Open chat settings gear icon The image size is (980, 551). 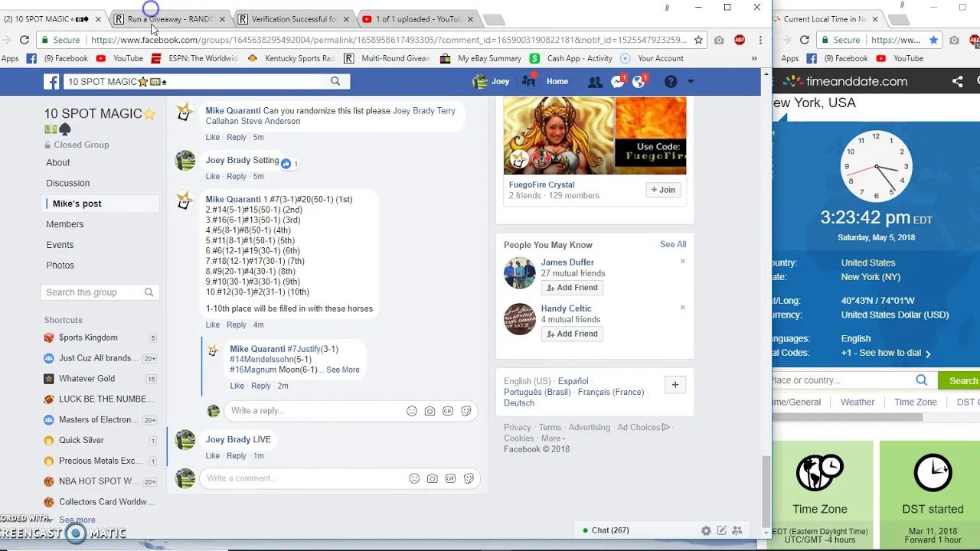(x=706, y=530)
